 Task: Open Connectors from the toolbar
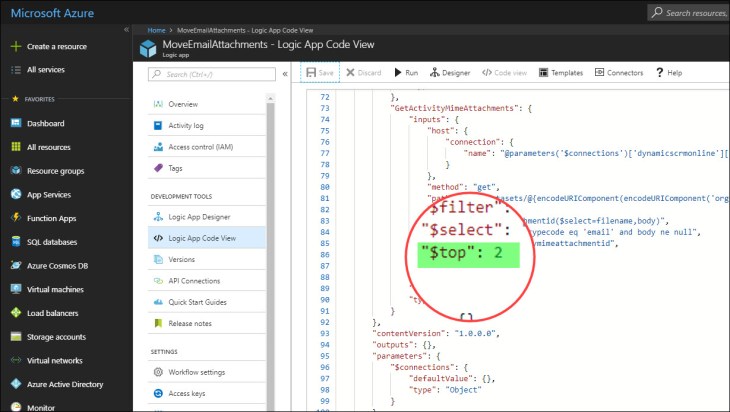click(618, 73)
